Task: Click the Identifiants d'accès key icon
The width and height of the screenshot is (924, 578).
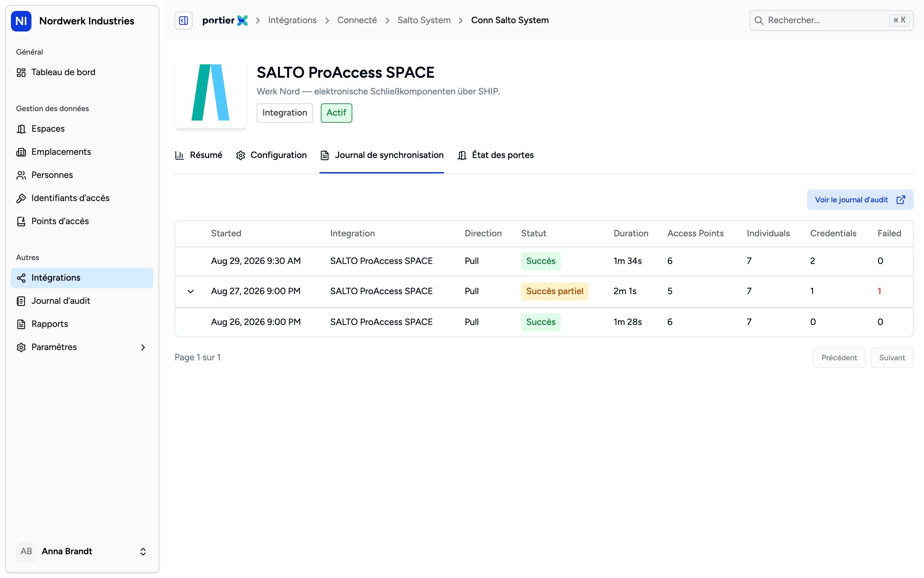Action: (21, 198)
